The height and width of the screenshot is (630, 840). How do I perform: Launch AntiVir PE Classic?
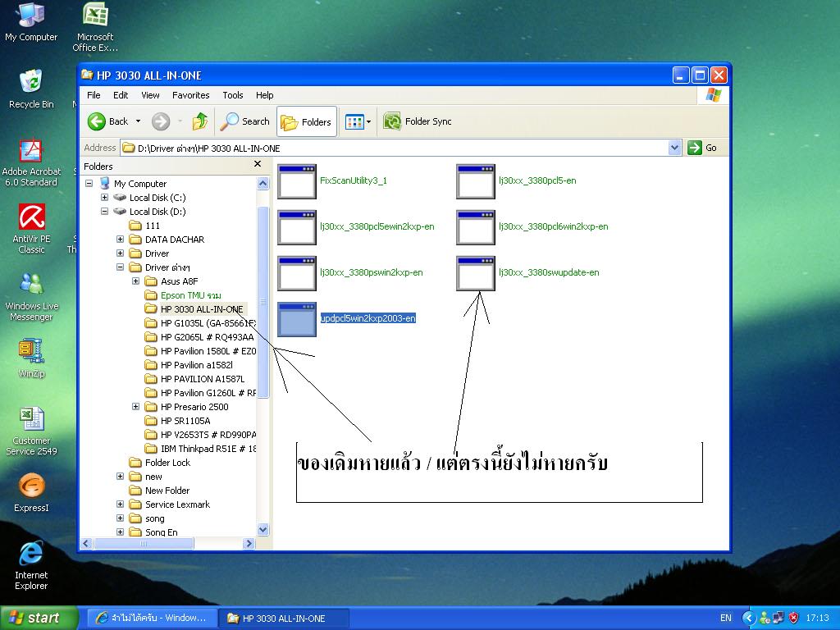coord(31,229)
